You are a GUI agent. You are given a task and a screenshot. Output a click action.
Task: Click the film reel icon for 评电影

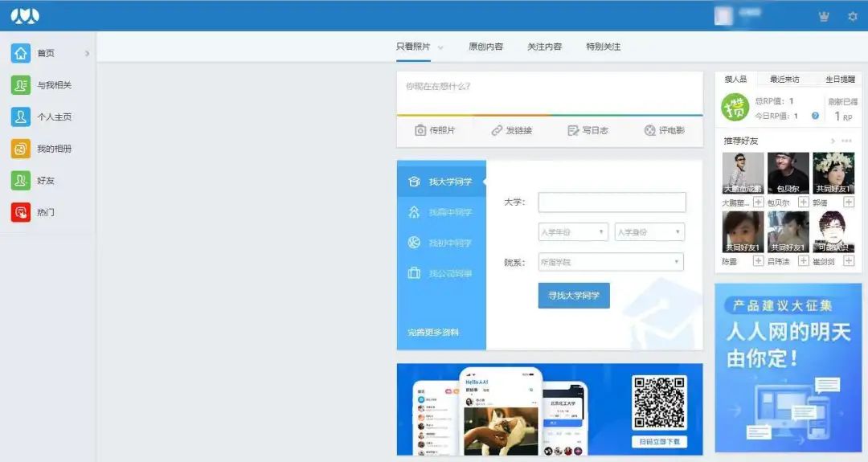pyautogui.click(x=650, y=131)
